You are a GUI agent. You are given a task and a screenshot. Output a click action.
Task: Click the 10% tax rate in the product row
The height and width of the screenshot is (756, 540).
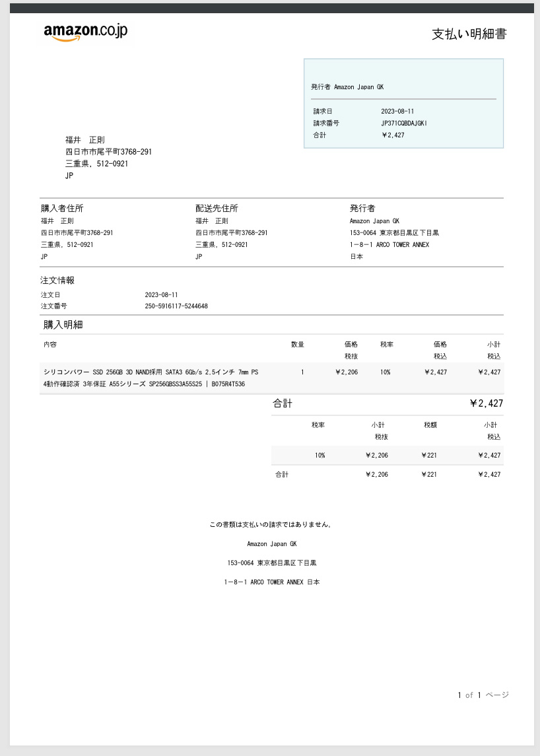385,372
